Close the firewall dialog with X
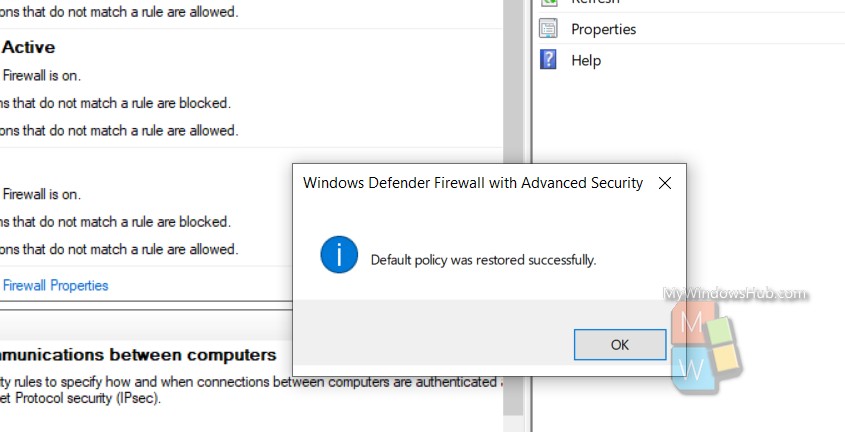The image size is (845, 432). [665, 183]
